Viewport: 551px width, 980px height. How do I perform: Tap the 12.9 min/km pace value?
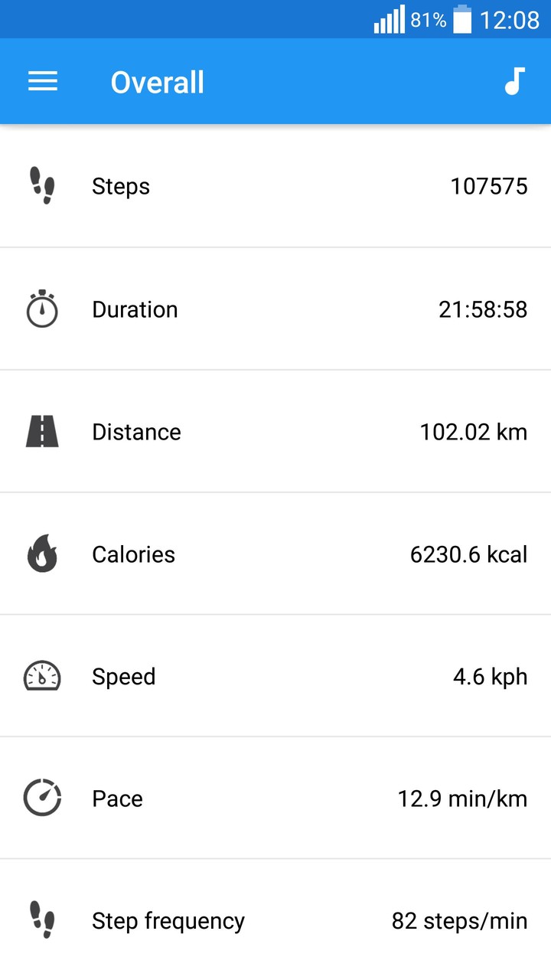pos(462,799)
